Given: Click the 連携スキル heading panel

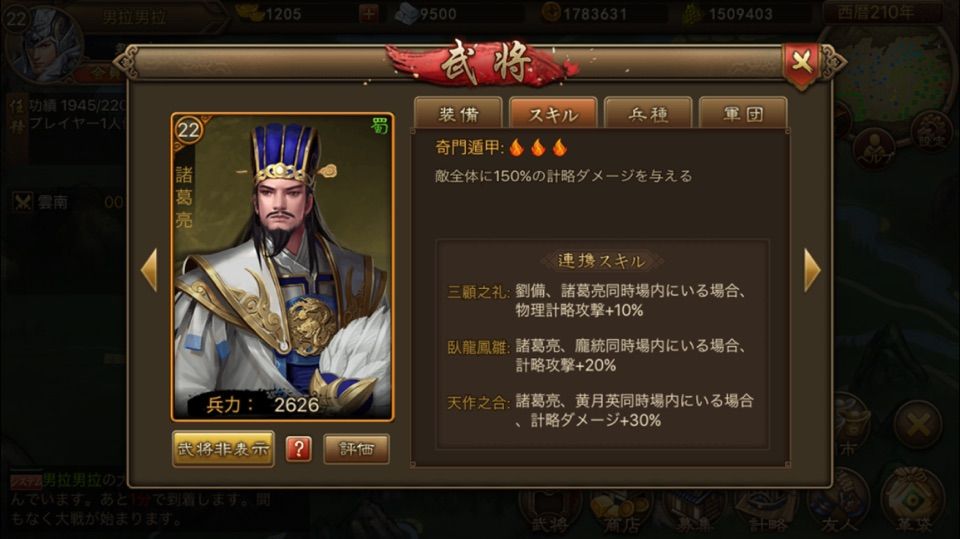Looking at the screenshot, I should [x=601, y=261].
